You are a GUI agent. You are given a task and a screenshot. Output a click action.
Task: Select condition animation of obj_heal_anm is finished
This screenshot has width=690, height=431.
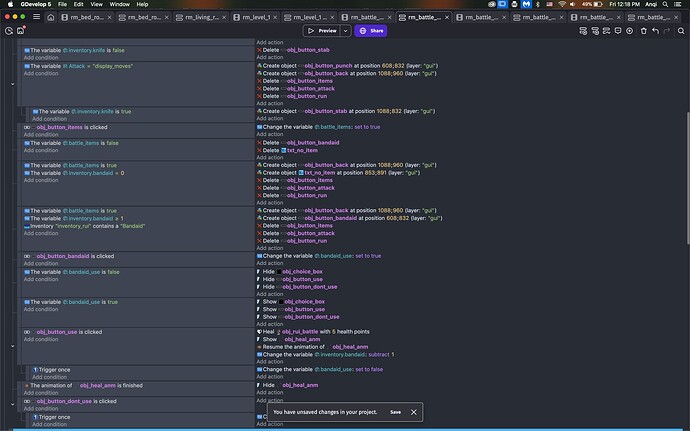click(83, 386)
